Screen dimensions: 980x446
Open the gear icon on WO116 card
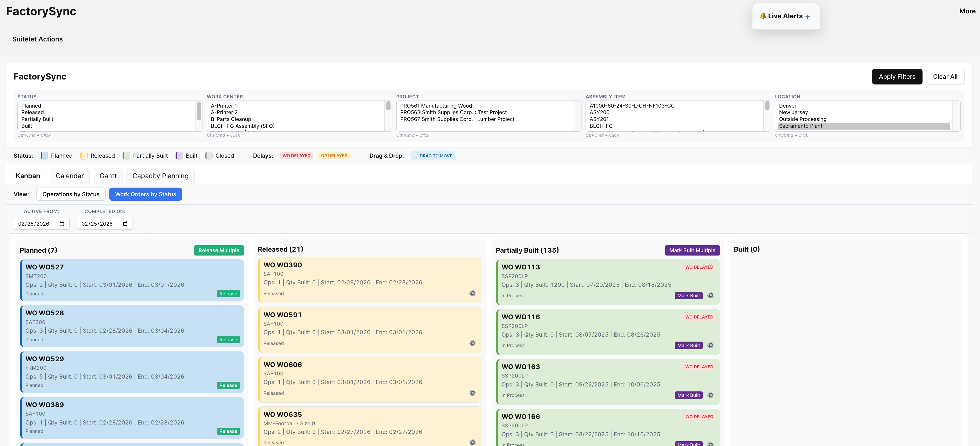pos(711,345)
